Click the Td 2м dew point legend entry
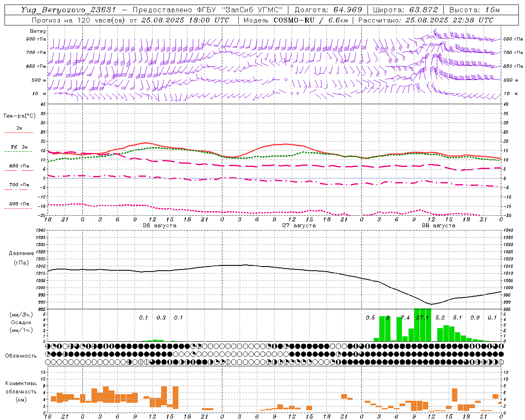The width and height of the screenshot is (525, 420). 19,147
